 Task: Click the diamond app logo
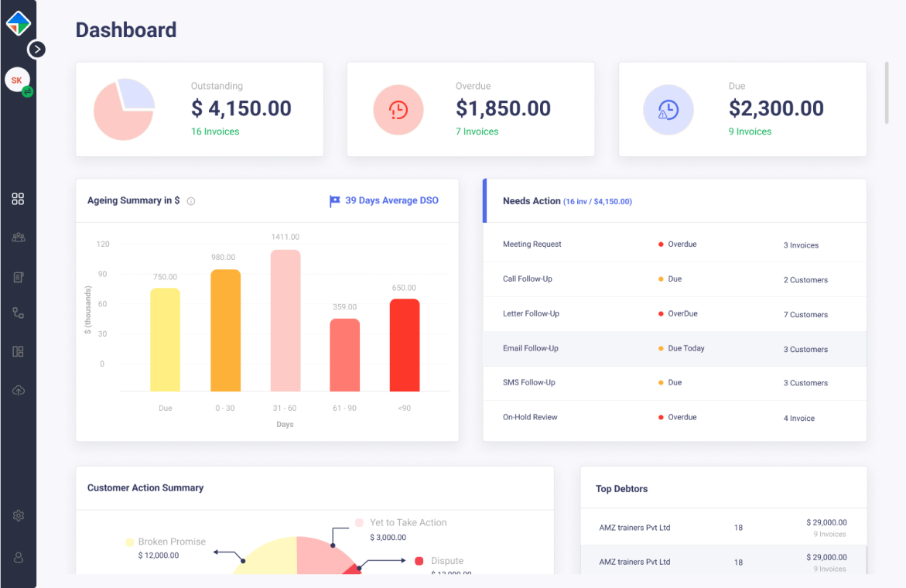18,22
